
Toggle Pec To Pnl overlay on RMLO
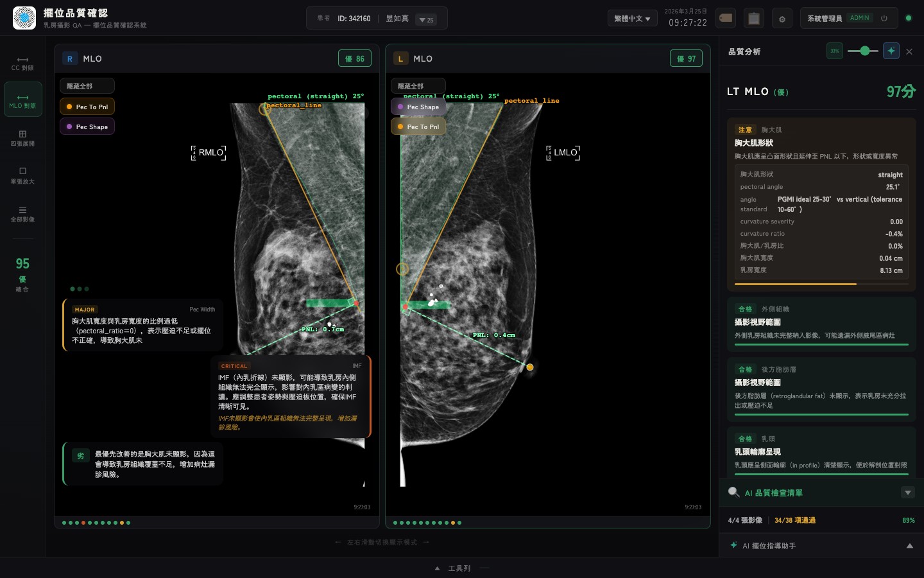pos(87,107)
